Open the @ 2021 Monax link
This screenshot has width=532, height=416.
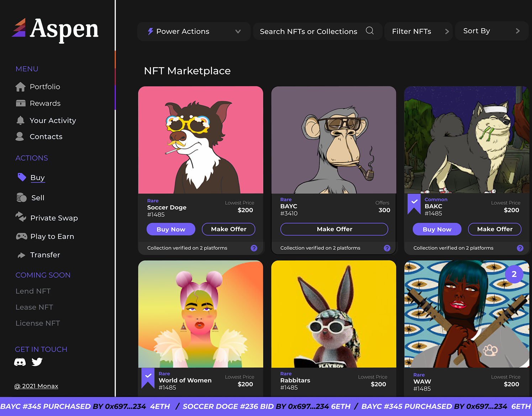[36, 386]
